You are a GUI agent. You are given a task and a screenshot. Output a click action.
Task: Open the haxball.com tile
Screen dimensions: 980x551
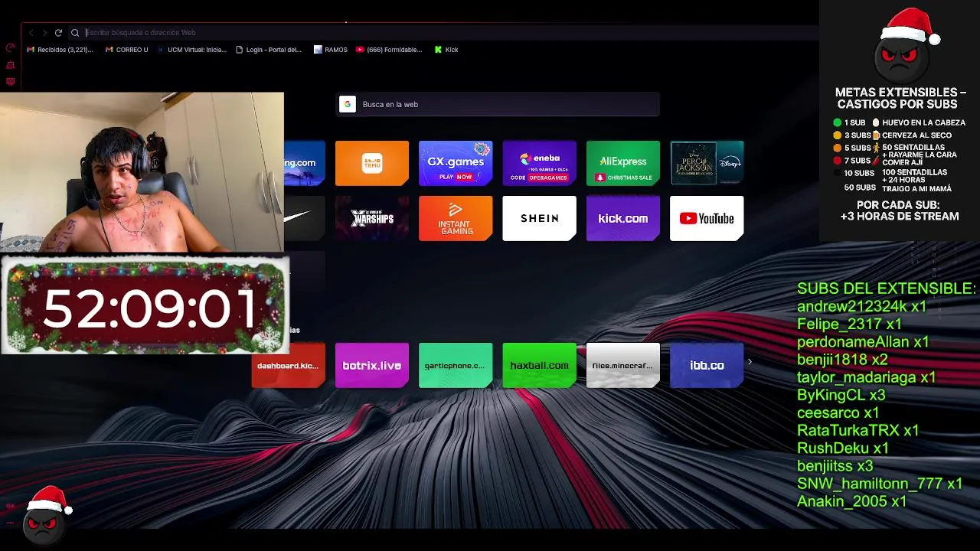pos(539,366)
